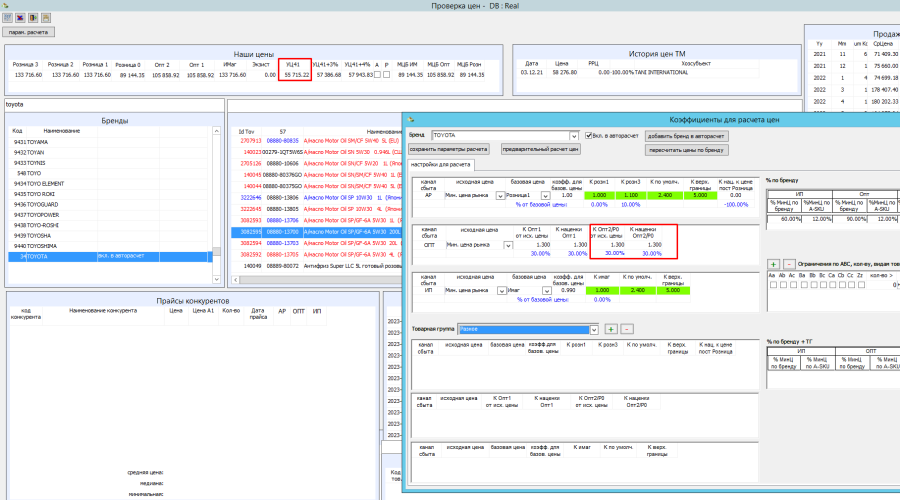Viewport: 900px width, 500px height.
Task: Click парам. расчета button
Action: coord(28,32)
